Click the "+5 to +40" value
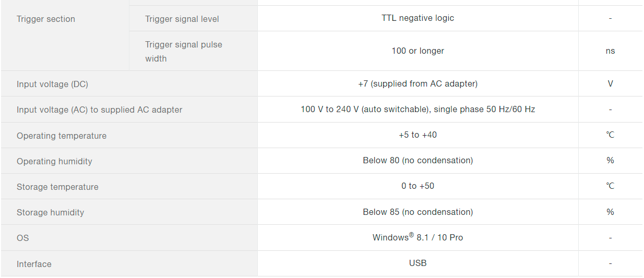The image size is (644, 278). [x=418, y=135]
